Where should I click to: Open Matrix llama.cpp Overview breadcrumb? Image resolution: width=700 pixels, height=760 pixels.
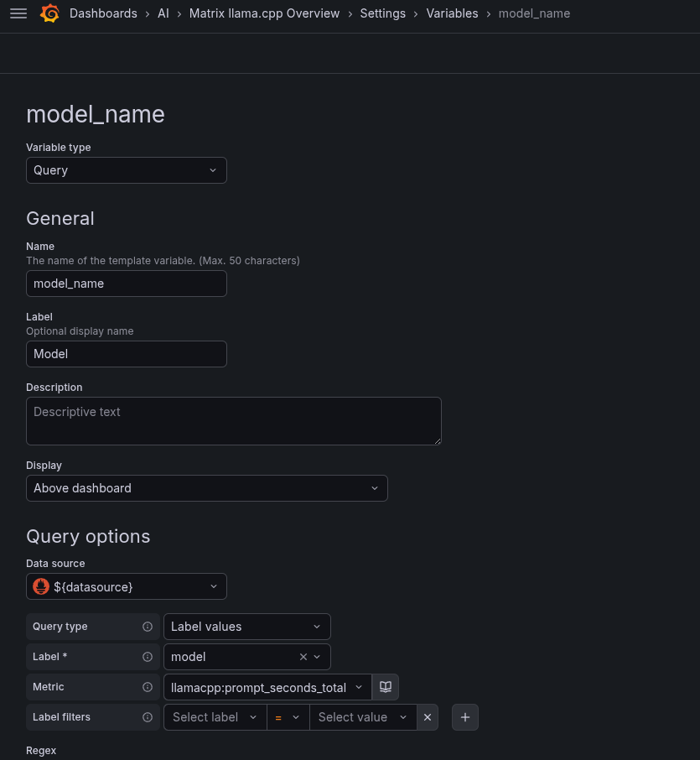coord(264,13)
